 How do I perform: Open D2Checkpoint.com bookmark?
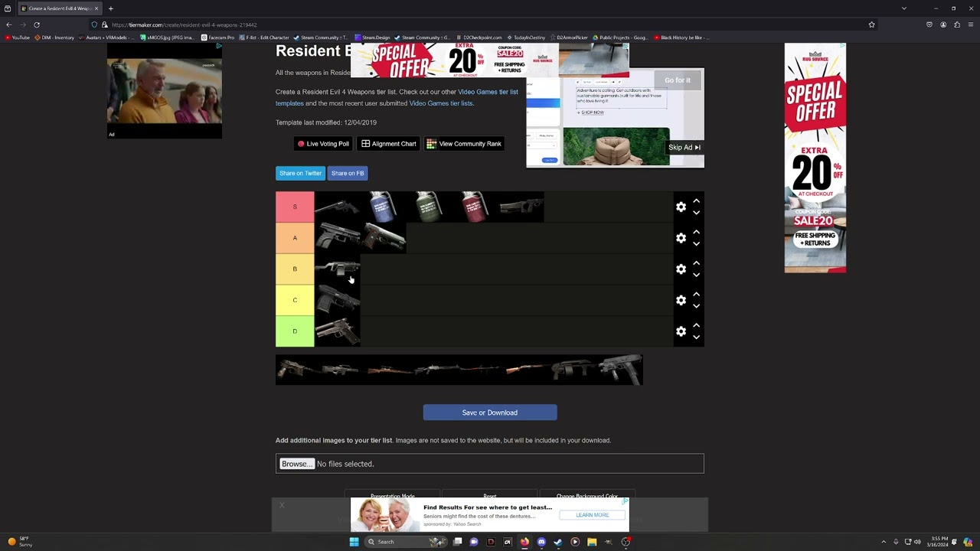[x=479, y=37]
